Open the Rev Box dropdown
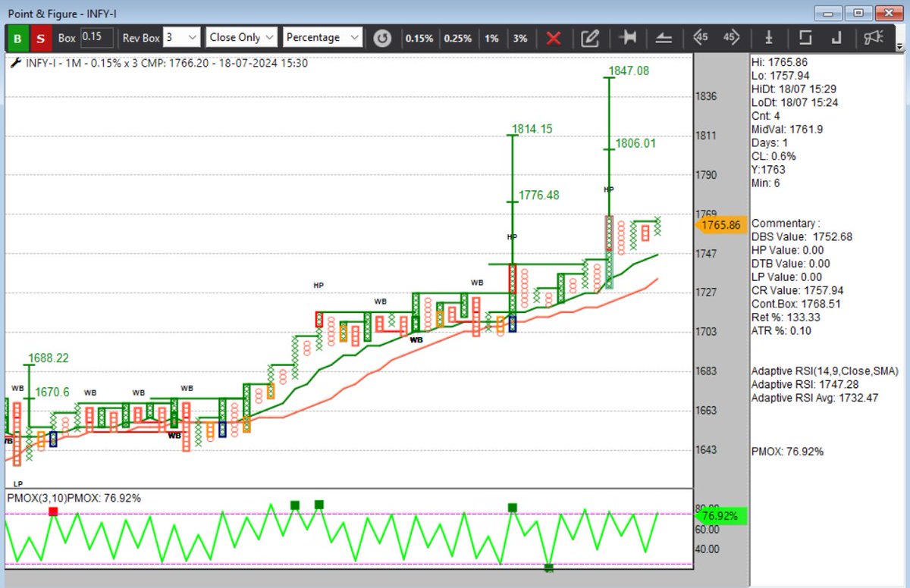910x588 pixels. coord(182,37)
